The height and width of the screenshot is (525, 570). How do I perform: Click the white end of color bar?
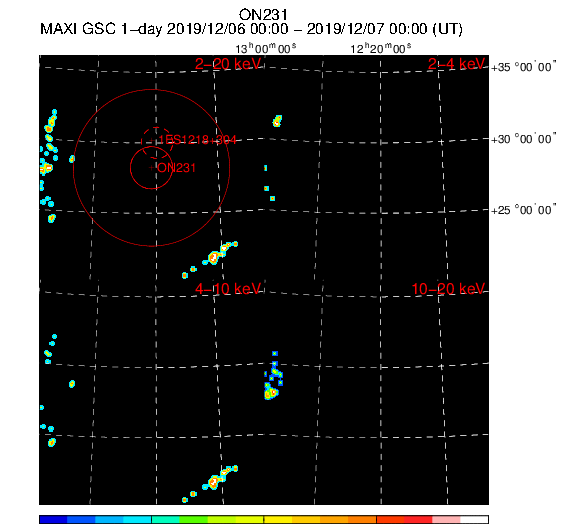pos(474,519)
